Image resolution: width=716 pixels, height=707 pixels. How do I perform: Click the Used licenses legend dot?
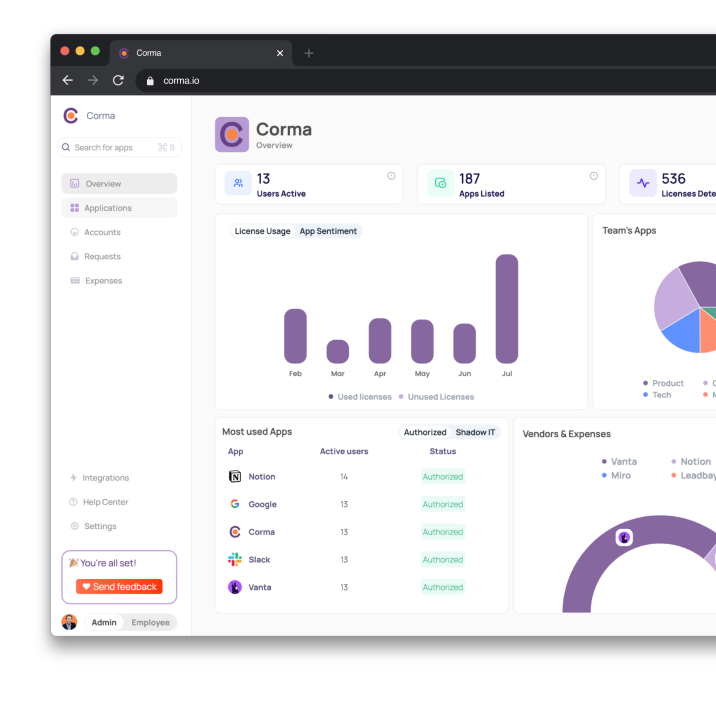[331, 397]
